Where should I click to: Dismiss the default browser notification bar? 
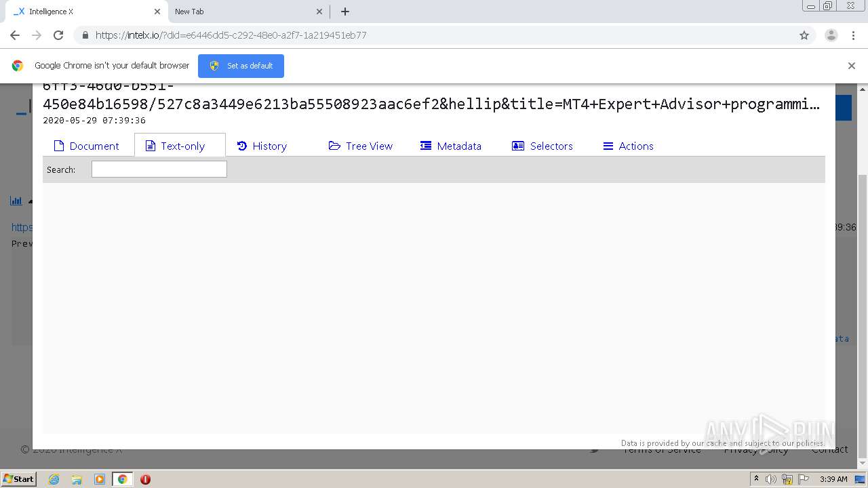[x=852, y=66]
